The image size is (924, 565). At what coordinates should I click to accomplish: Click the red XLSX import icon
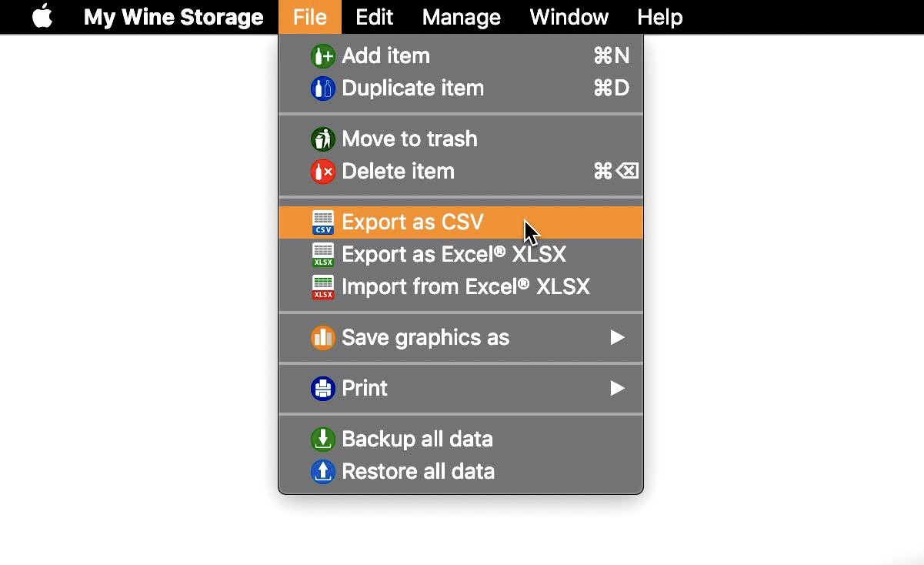click(323, 287)
